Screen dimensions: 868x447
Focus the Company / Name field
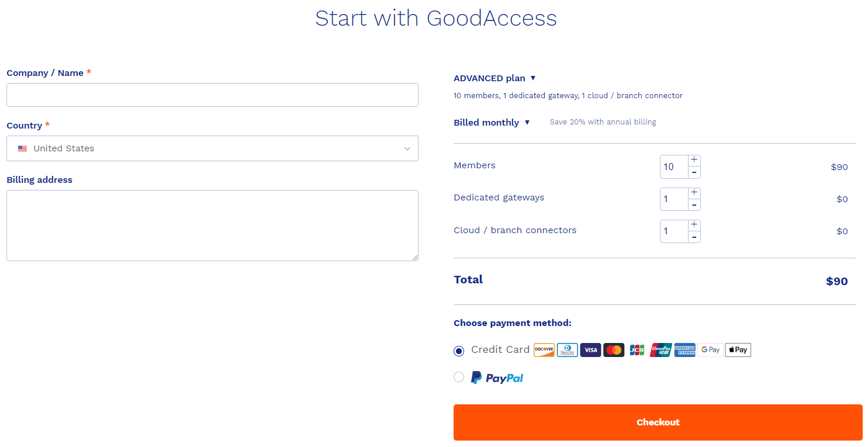(212, 95)
